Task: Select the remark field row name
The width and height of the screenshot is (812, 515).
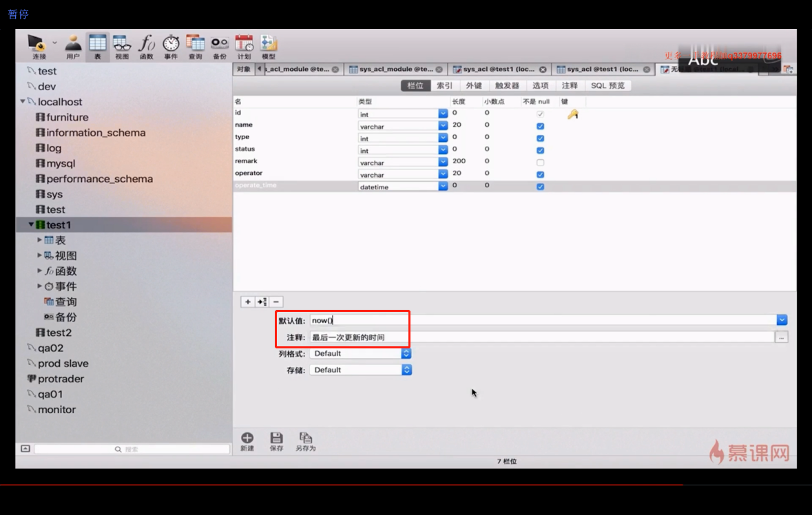Action: tap(246, 161)
